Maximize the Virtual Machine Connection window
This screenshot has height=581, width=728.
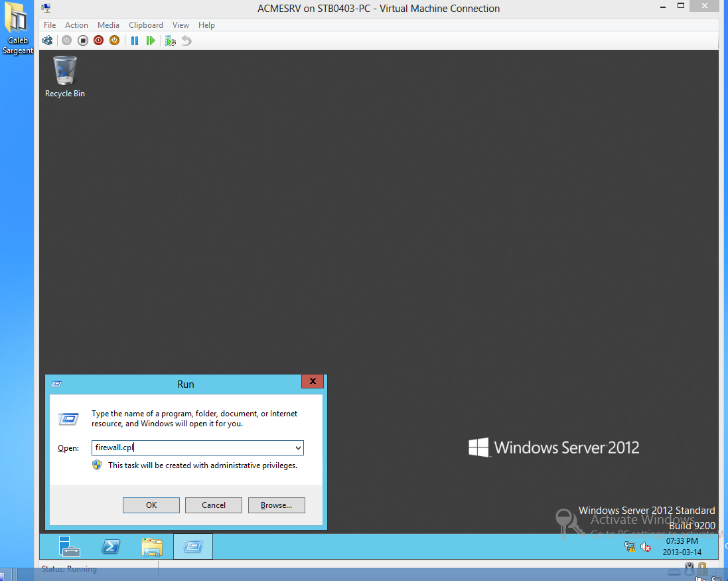click(x=681, y=5)
